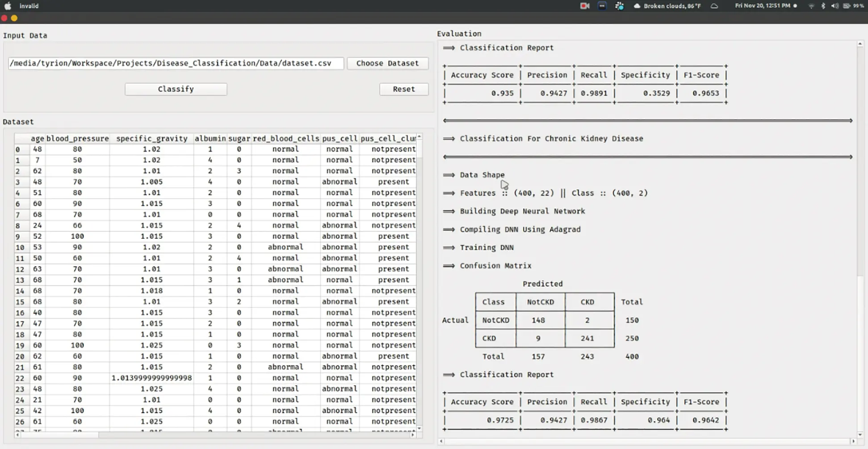
Task: Click blood pressure value 66 in row 8
Action: (x=78, y=225)
